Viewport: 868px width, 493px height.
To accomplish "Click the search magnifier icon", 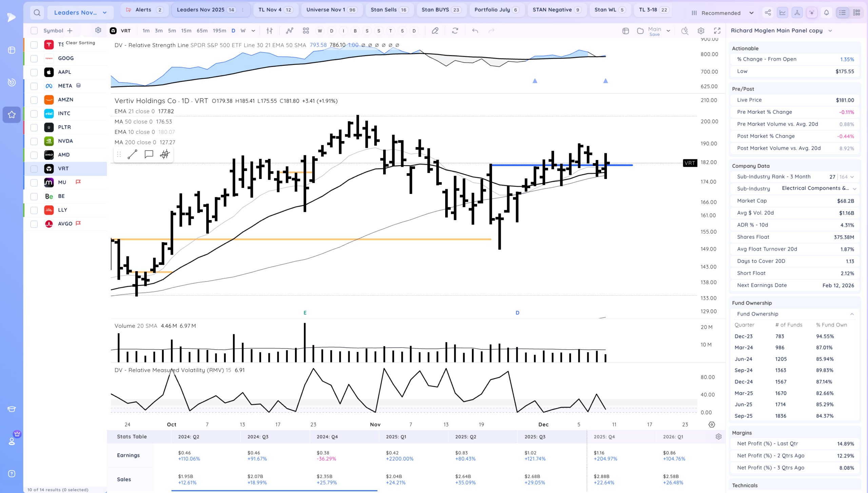I will pos(37,13).
